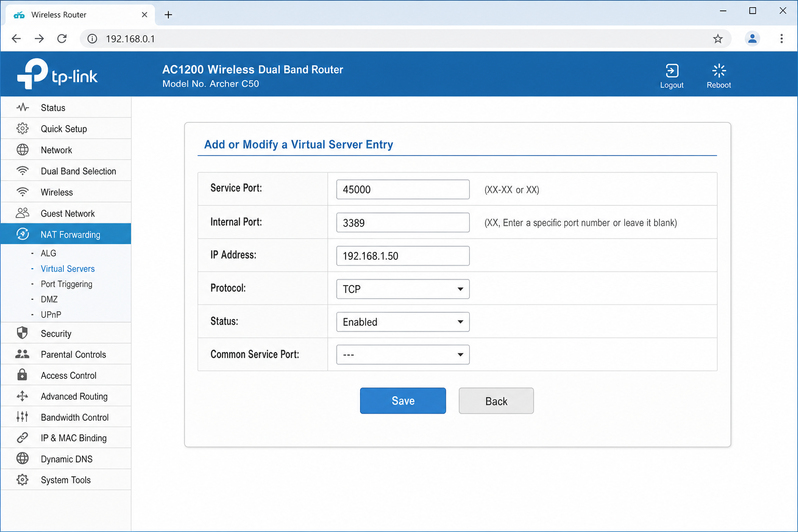View site information icon in address bar
The image size is (798, 532).
coord(92,38)
